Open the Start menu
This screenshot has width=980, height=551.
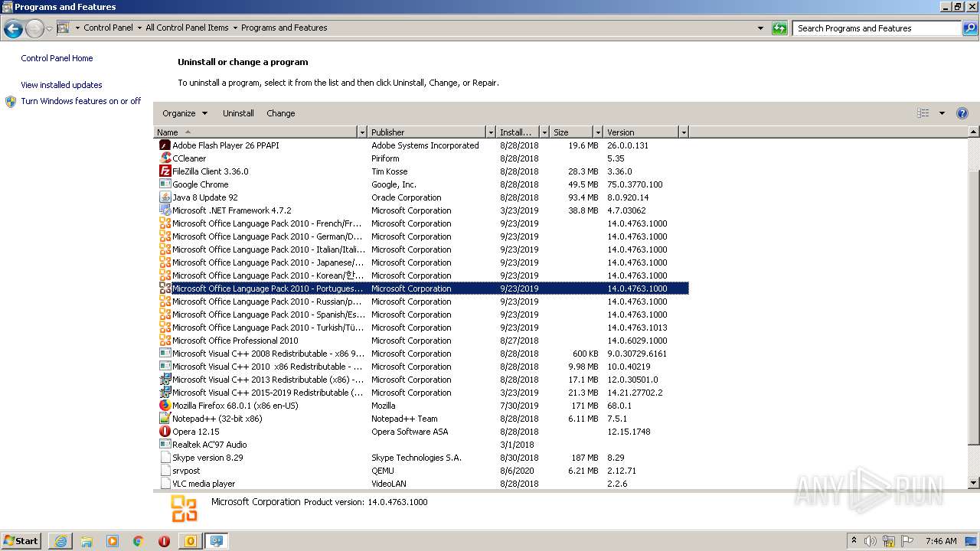pyautogui.click(x=21, y=541)
